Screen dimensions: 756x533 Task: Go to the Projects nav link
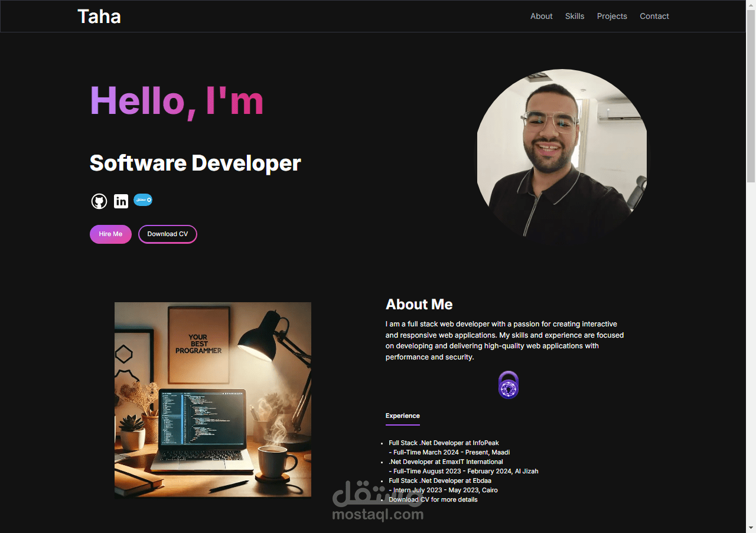pyautogui.click(x=612, y=16)
